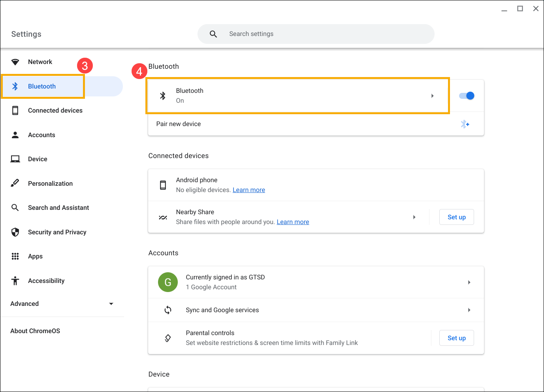Open Learn more link for Nearby Share

293,222
